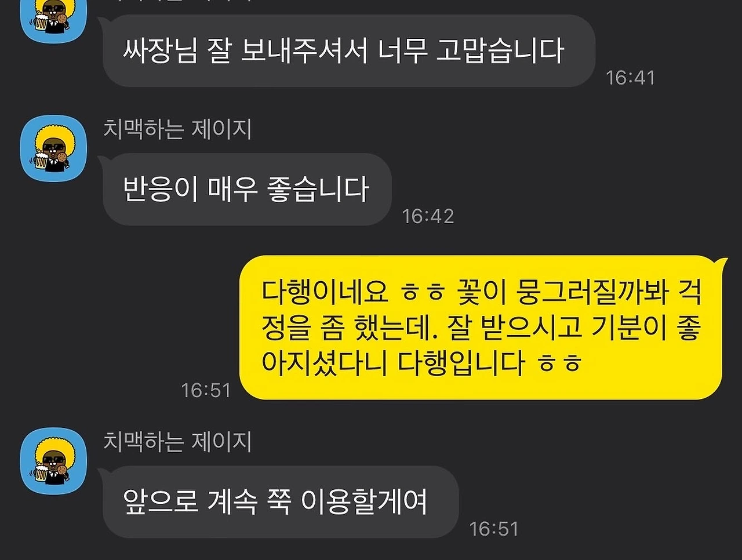Open profile avatar beside 앞으로 계속 쭉 이용할게여
This screenshot has width=742, height=560.
click(53, 461)
